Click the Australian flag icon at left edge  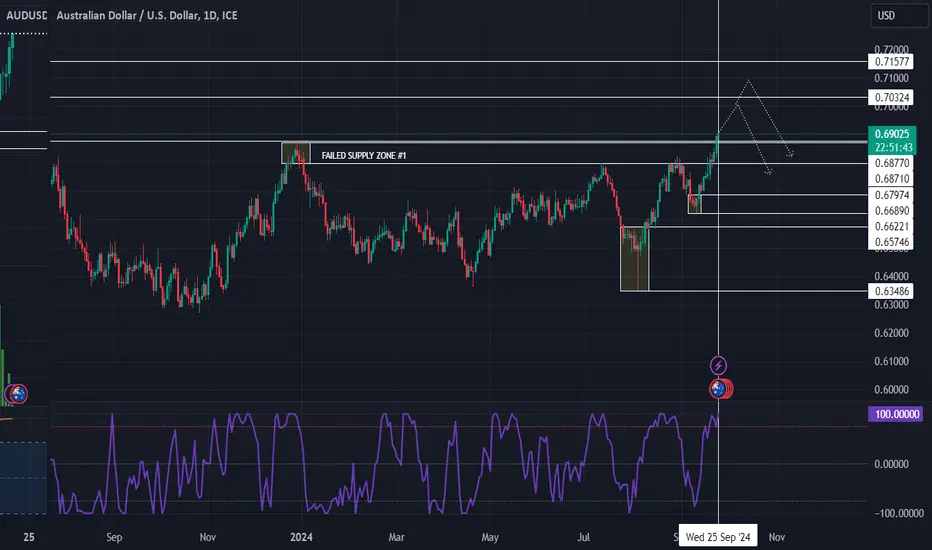point(18,393)
